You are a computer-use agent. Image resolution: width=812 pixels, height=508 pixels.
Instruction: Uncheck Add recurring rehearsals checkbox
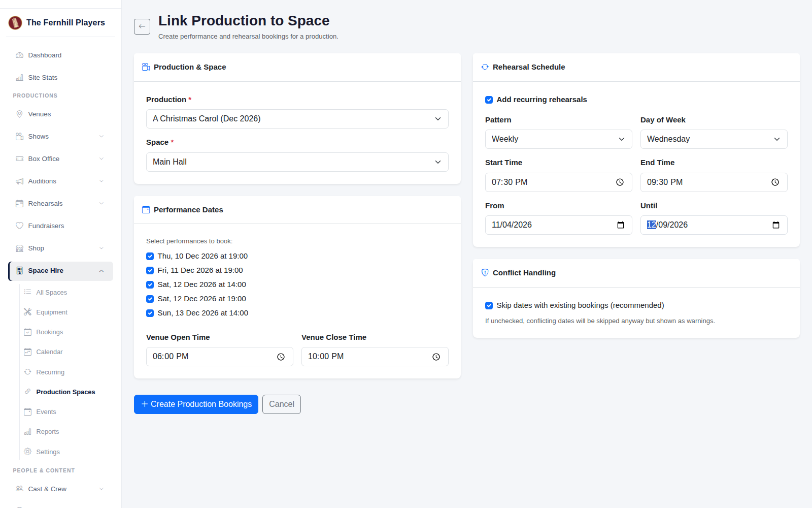click(489, 100)
